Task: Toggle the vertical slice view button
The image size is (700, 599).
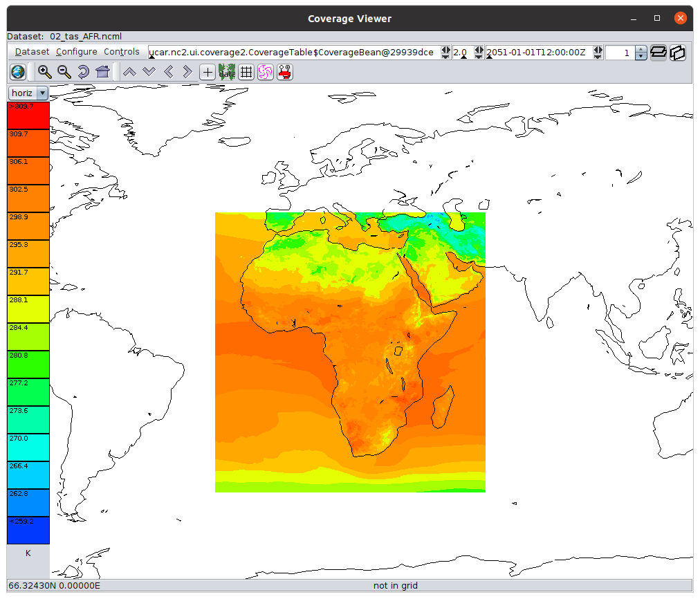Action: pos(678,53)
